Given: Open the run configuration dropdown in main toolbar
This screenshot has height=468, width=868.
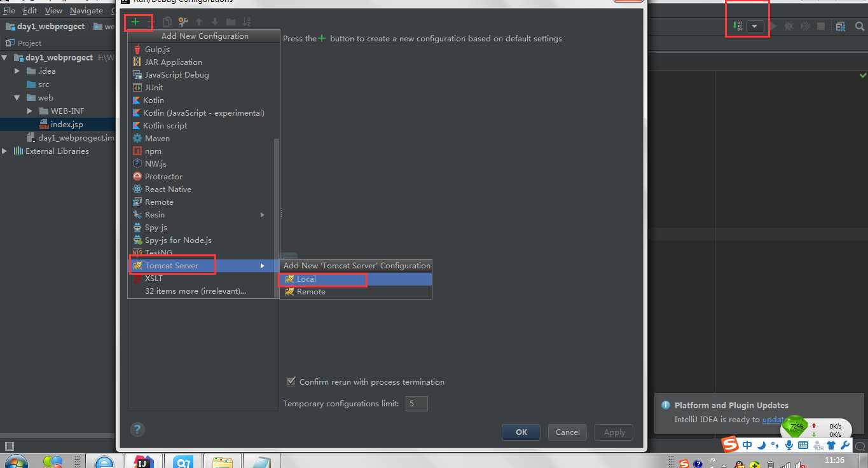Looking at the screenshot, I should 755,26.
